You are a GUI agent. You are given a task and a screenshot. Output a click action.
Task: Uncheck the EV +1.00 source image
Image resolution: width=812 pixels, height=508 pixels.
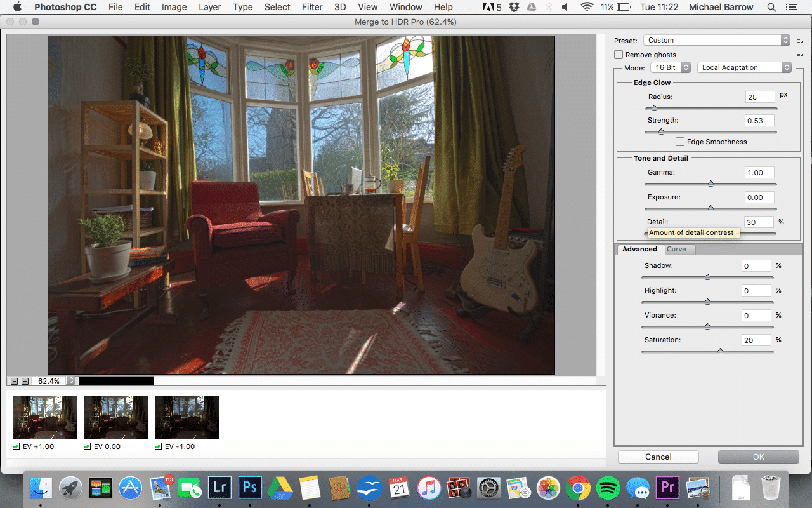pyautogui.click(x=16, y=446)
